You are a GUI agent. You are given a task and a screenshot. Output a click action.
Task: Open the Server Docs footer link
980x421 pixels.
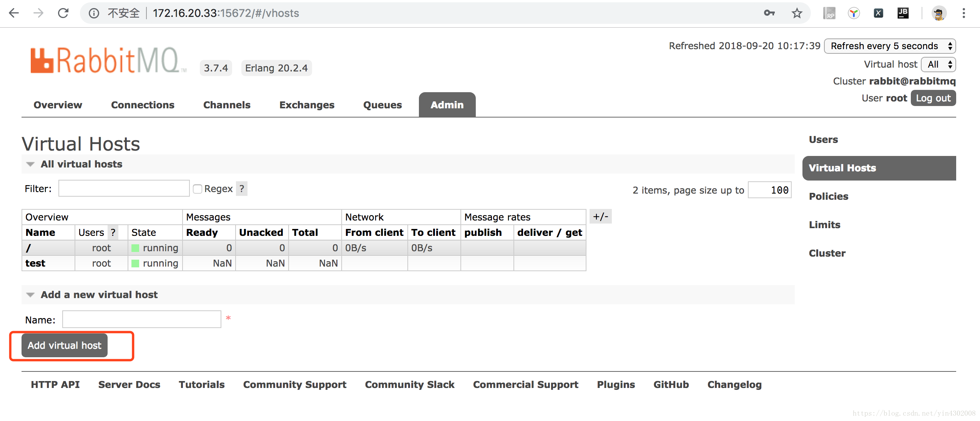pyautogui.click(x=129, y=385)
